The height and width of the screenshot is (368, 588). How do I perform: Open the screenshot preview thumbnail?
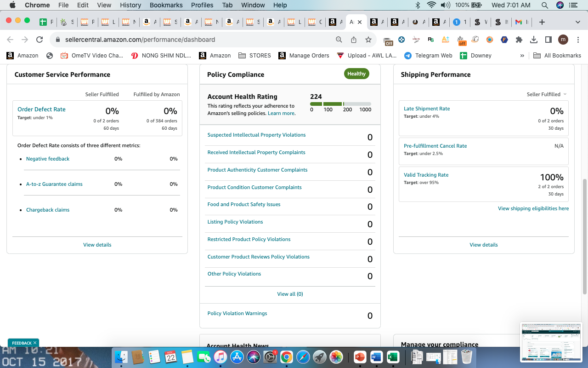coord(551,342)
